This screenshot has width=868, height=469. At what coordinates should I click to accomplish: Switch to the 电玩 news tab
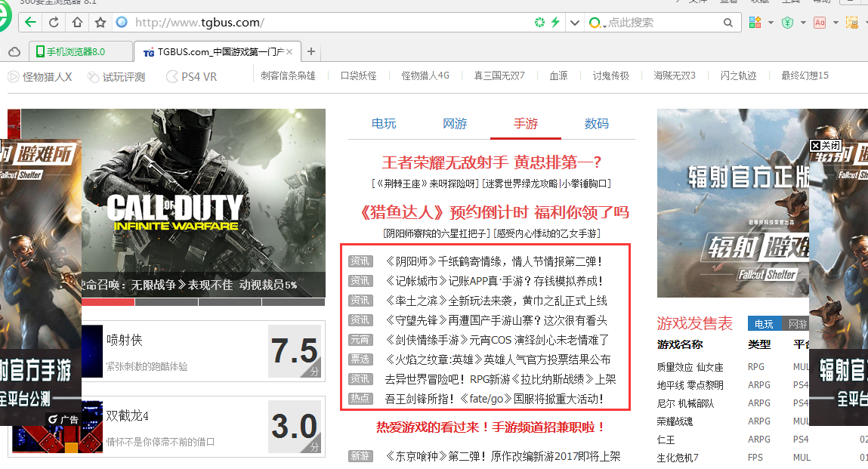pyautogui.click(x=384, y=123)
